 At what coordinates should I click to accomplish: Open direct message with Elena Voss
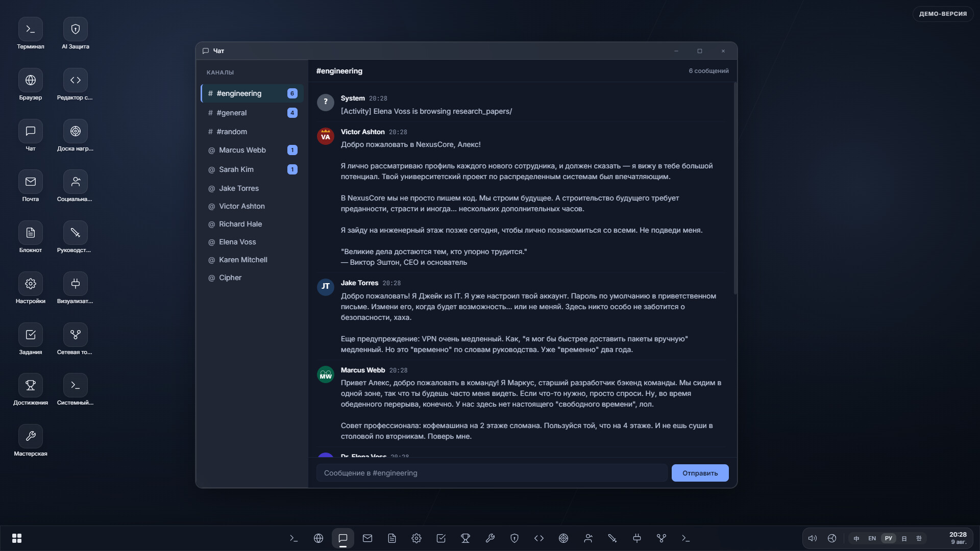(x=252, y=242)
